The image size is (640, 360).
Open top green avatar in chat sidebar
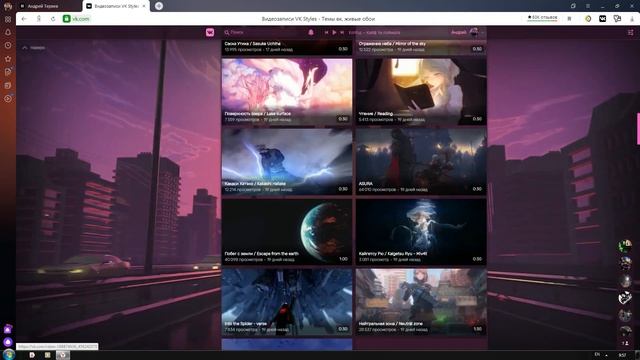pos(624,246)
